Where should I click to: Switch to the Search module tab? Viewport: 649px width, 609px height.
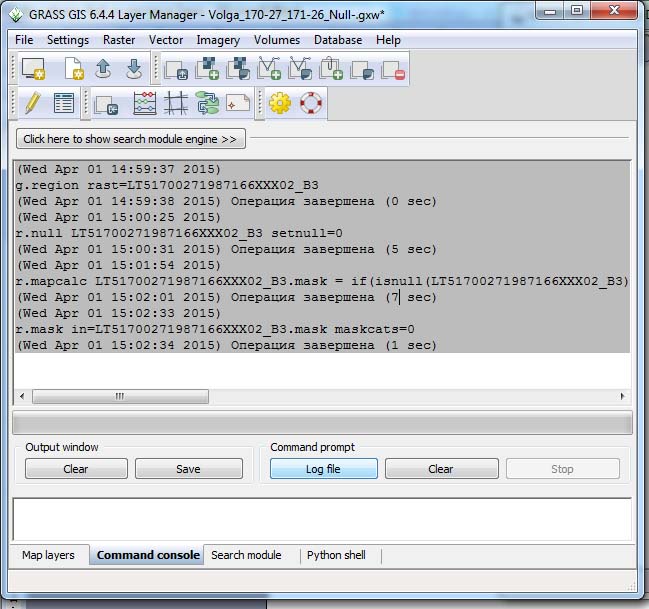coord(246,555)
